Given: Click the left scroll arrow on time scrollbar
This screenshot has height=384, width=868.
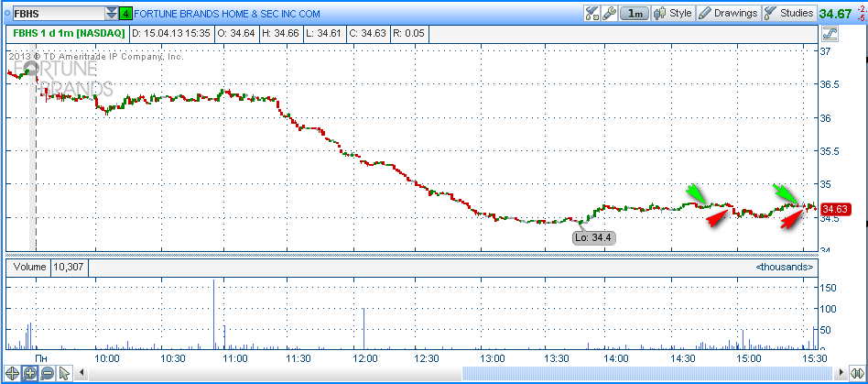Looking at the screenshot, I should (82, 373).
